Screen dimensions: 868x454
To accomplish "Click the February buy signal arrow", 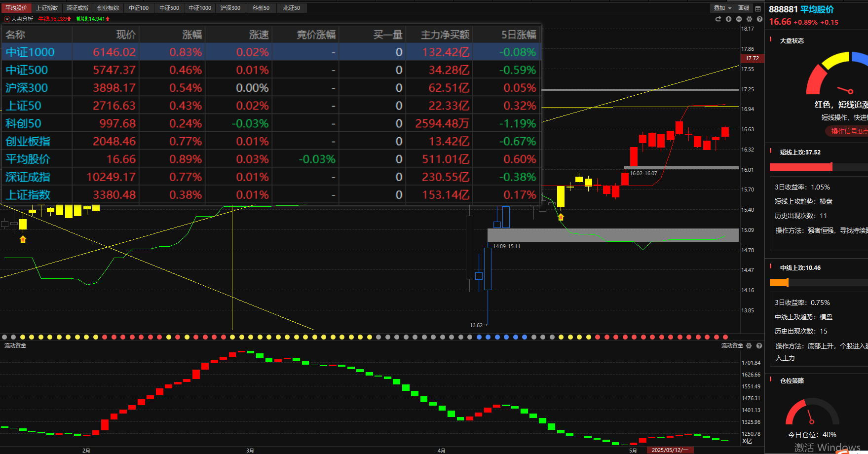I will (23, 239).
